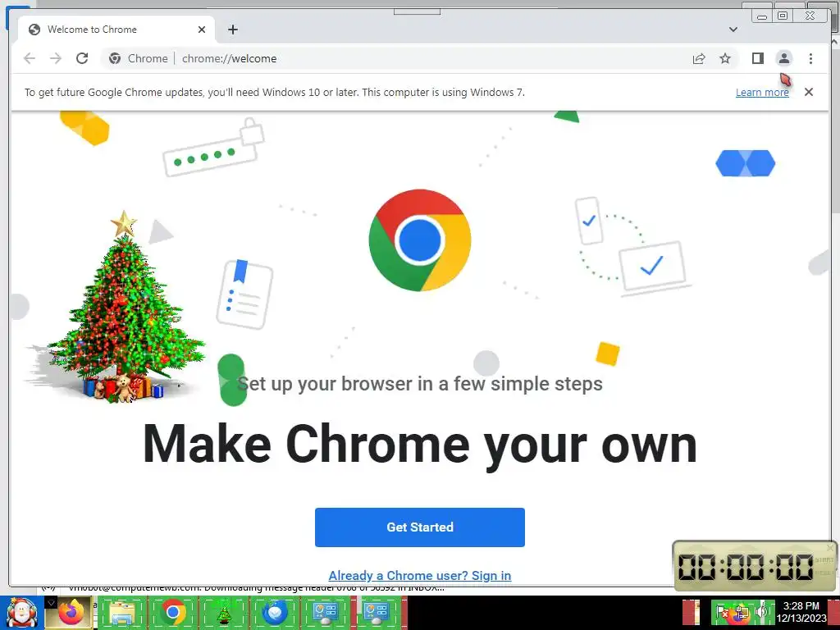This screenshot has height=630, width=840.
Task: Share this page using the share icon
Action: click(x=699, y=58)
